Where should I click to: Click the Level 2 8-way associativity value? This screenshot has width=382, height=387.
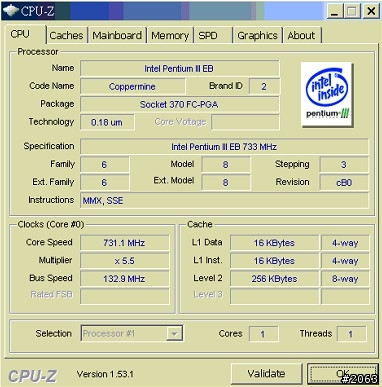345,279
